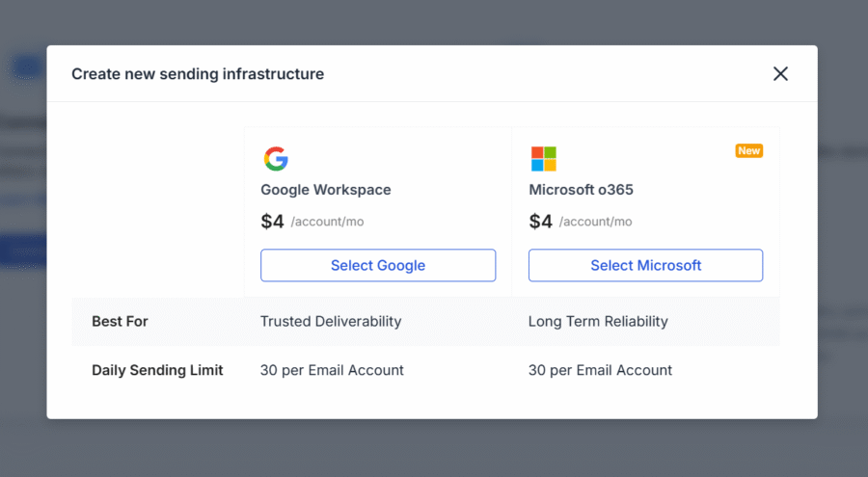
Task: Click Microsoft's 30 per Email Account value
Action: 600,370
